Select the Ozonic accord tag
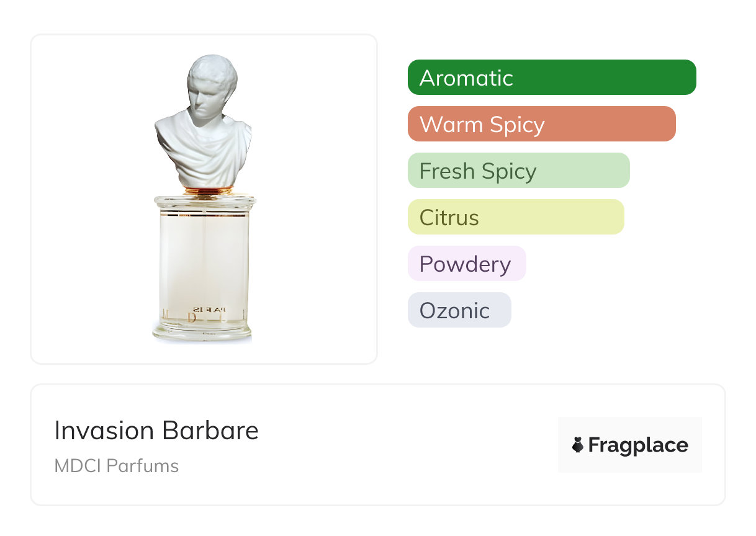Viewport: 756px width, 536px height. click(459, 310)
